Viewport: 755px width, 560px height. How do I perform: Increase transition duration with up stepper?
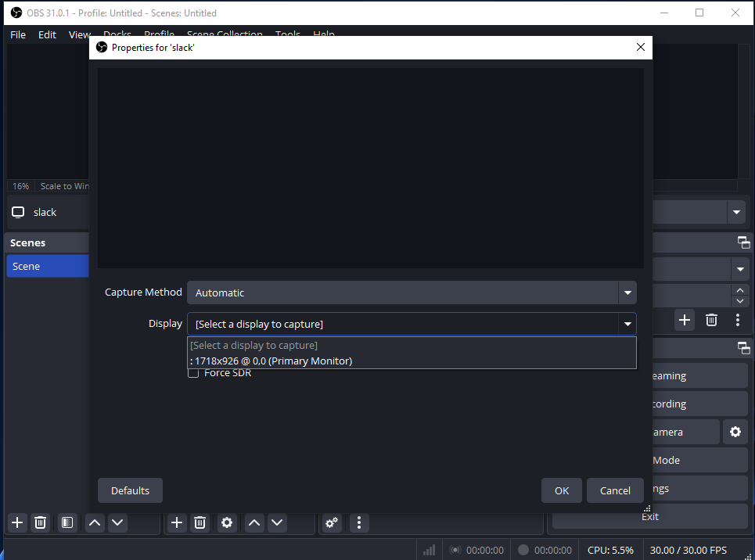740,290
